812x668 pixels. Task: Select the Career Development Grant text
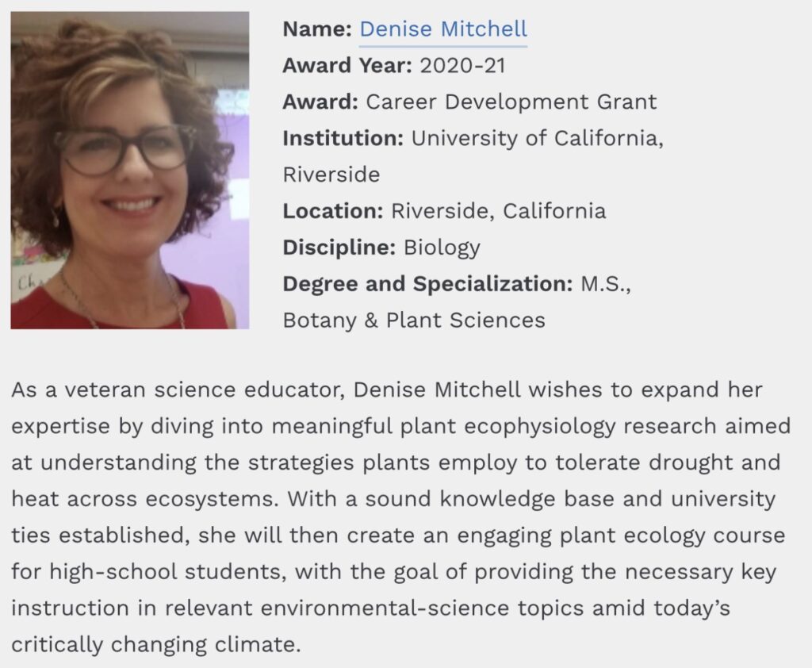[511, 102]
